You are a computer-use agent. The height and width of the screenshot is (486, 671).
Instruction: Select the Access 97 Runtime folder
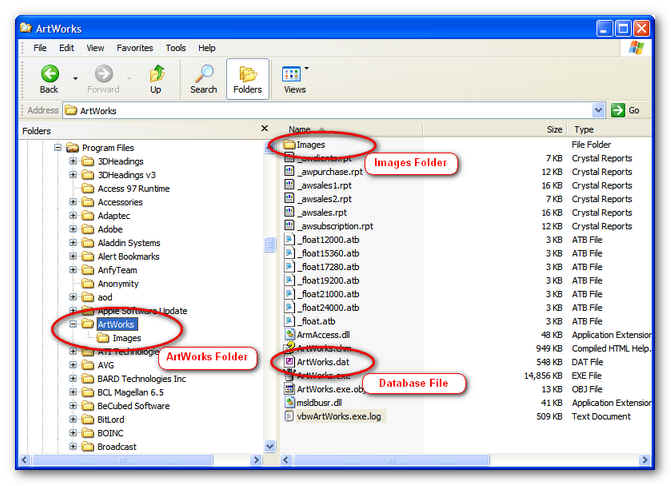(x=126, y=189)
